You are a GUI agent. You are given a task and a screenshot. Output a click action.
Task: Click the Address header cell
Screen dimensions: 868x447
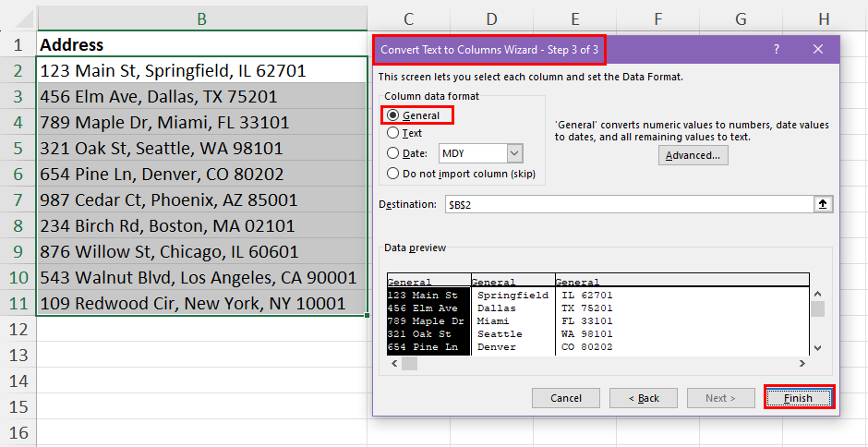click(202, 44)
